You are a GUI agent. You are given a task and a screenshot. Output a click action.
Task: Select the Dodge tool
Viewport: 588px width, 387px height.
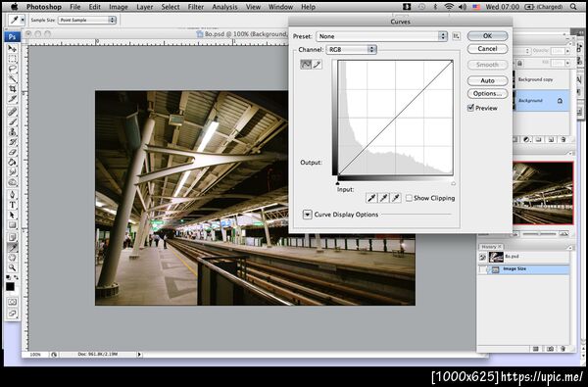coord(13,182)
